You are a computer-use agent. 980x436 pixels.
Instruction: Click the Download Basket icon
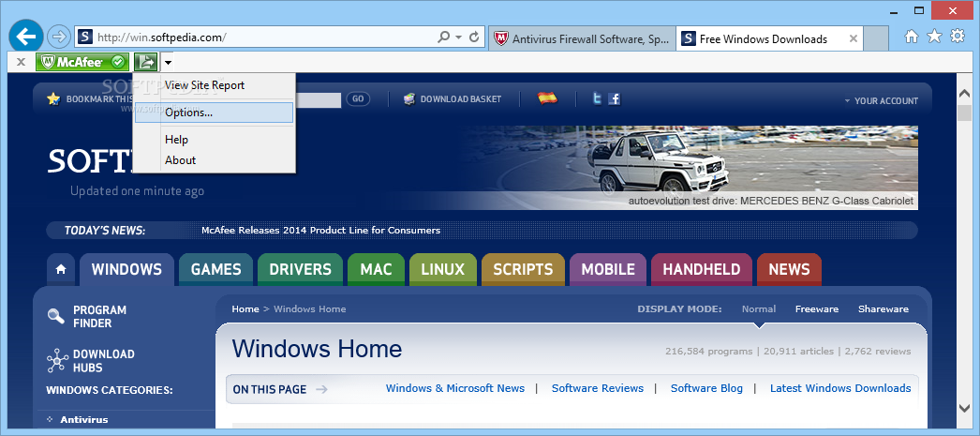[409, 98]
